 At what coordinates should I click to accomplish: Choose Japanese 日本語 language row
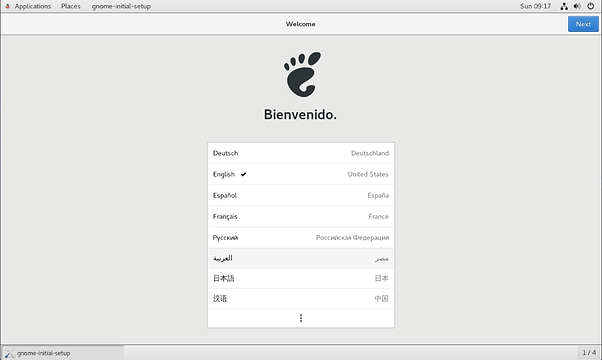coord(301,279)
